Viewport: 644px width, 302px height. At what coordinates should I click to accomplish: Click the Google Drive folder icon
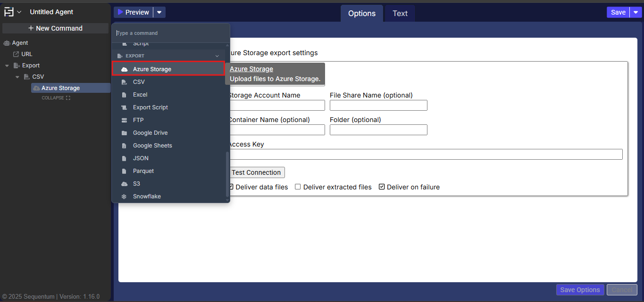coord(124,133)
